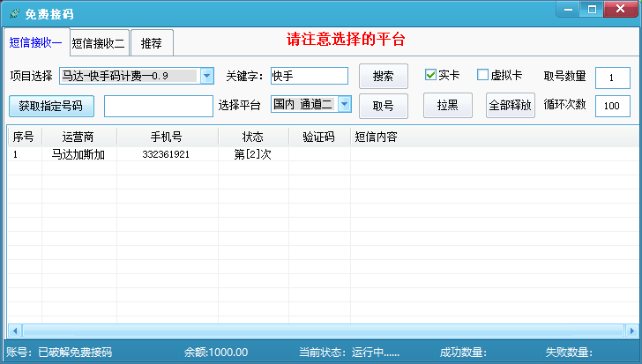Click the specified number input field
This screenshot has width=642, height=364.
(158, 106)
